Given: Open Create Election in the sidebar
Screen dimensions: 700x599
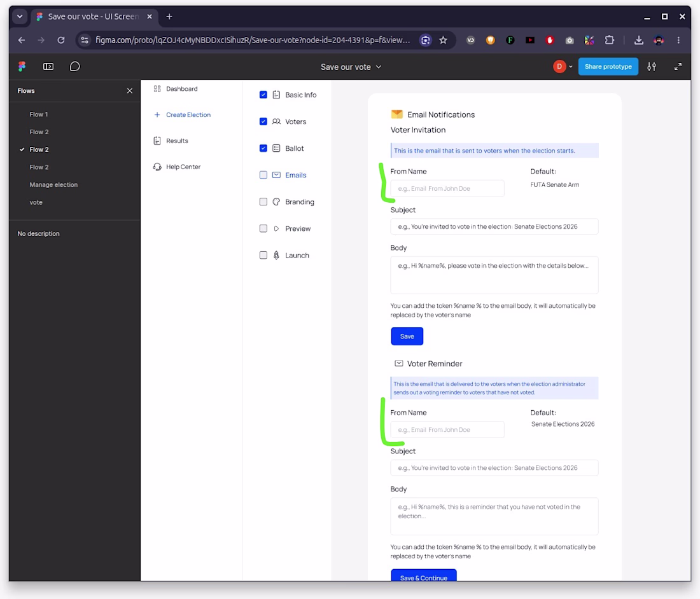Looking at the screenshot, I should (182, 114).
